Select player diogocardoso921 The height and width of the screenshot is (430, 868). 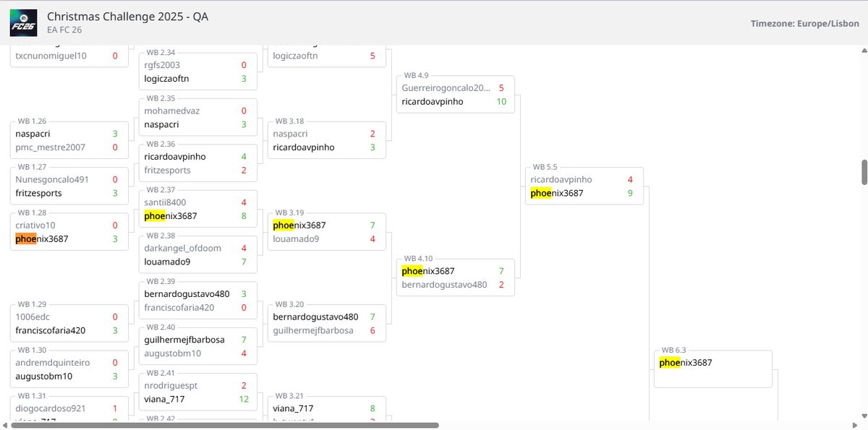[x=50, y=408]
